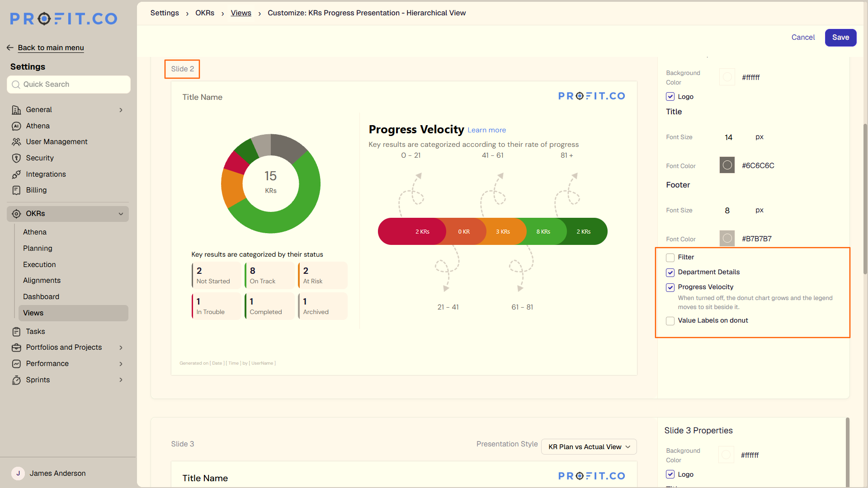Click the User Management people icon
This screenshot has height=488, width=868.
16,142
